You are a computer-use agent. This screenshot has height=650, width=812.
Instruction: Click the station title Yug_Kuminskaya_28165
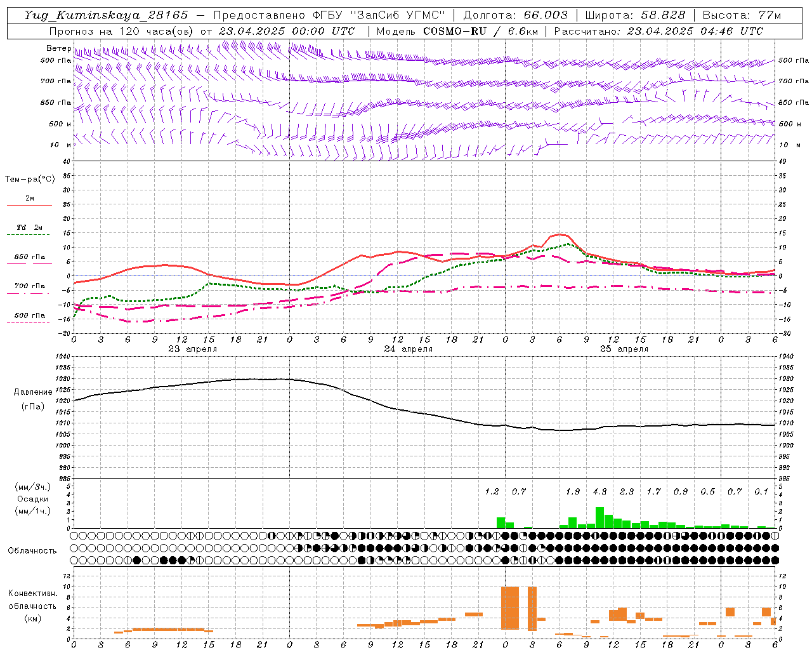pos(106,15)
